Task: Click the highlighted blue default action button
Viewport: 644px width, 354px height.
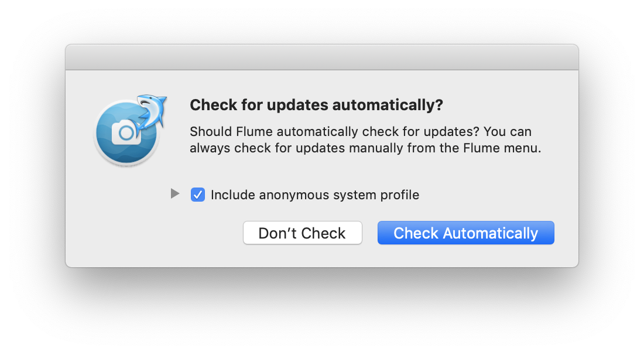Action: click(465, 233)
